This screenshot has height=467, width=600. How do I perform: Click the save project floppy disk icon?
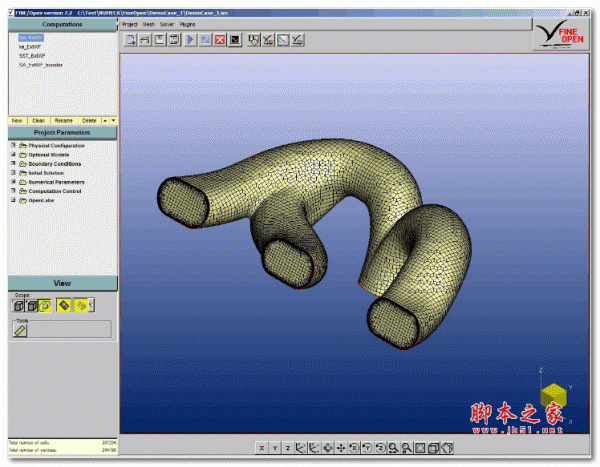[x=160, y=39]
